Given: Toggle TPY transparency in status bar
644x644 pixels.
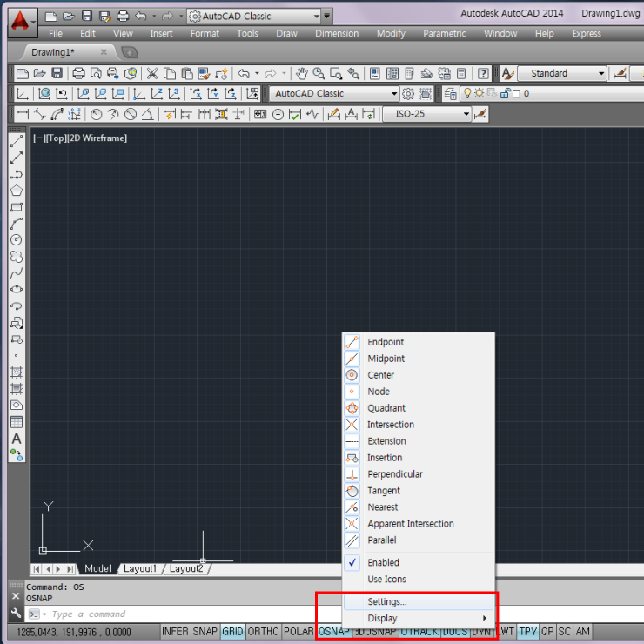Looking at the screenshot, I should pyautogui.click(x=527, y=631).
